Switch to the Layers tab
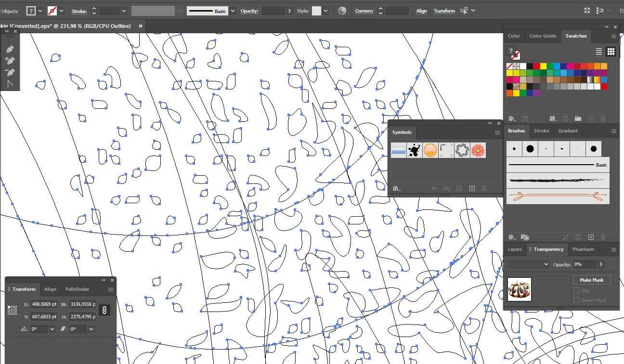Image resolution: width=624 pixels, height=364 pixels. pyautogui.click(x=514, y=249)
